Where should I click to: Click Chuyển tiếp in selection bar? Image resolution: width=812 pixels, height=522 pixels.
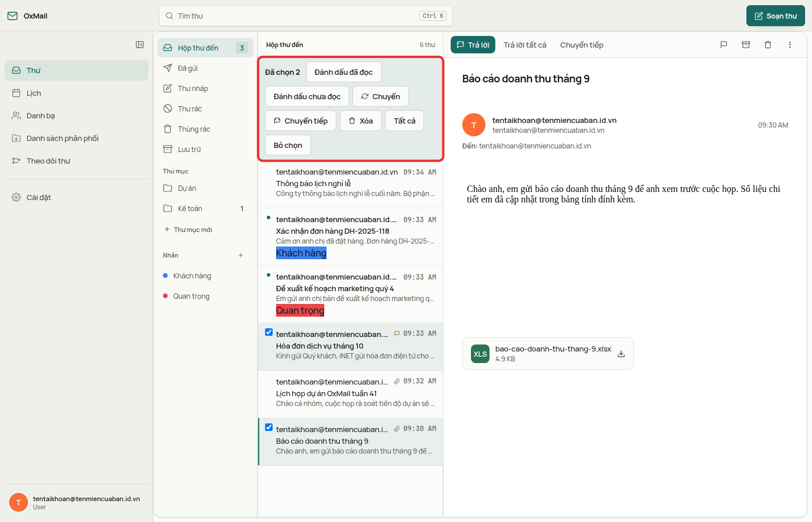[300, 121]
